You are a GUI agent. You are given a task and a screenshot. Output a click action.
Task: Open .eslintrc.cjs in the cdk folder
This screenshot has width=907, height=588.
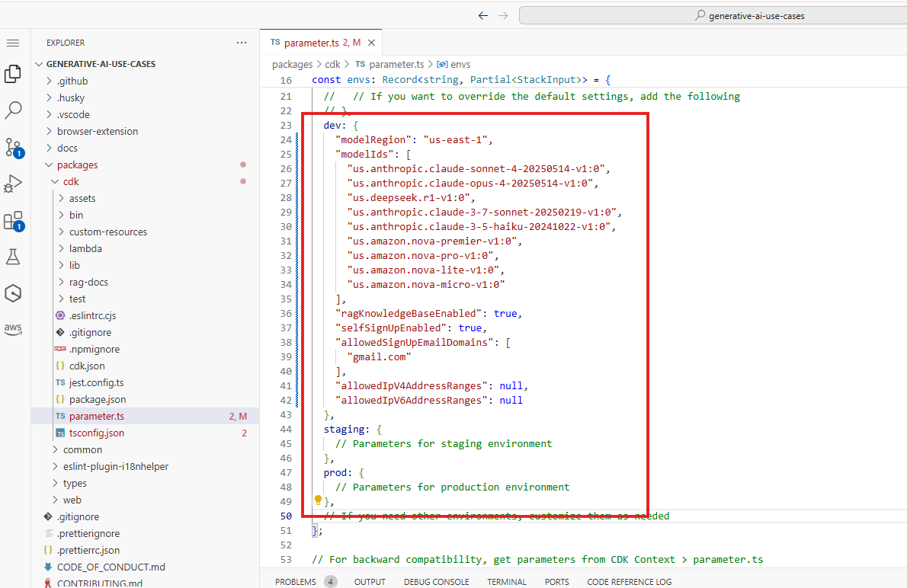[x=145, y=315]
